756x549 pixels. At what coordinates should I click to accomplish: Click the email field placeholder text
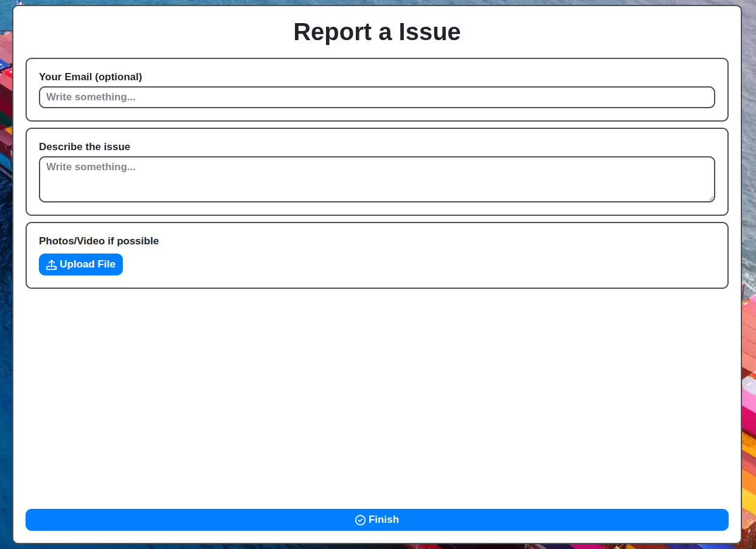tap(91, 97)
